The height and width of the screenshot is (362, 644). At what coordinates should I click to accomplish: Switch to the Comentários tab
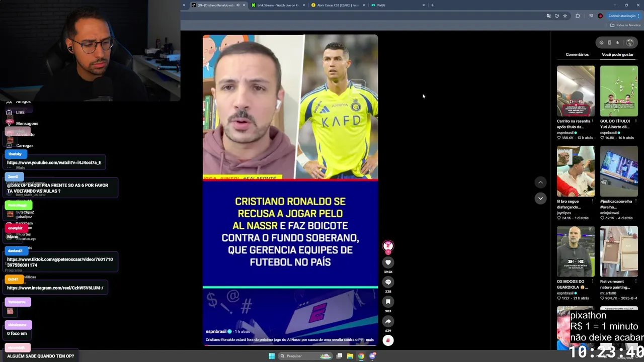point(577,55)
